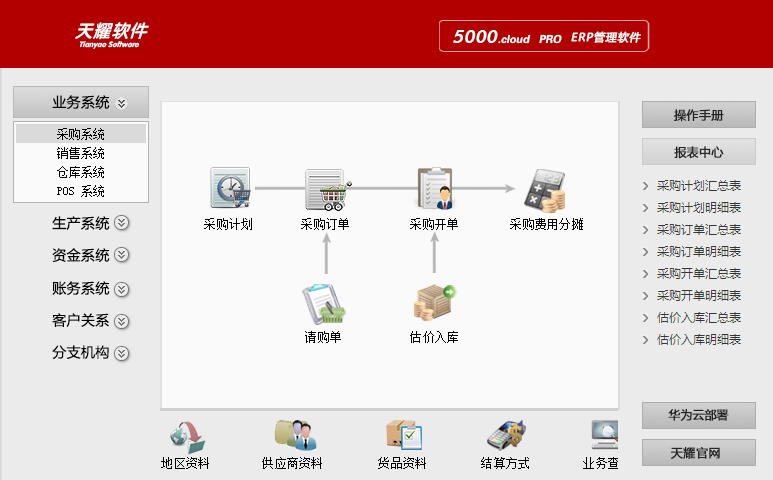The height and width of the screenshot is (480, 773).
Task: Open the 采购费用分摊 calculator icon
Action: tap(546, 188)
